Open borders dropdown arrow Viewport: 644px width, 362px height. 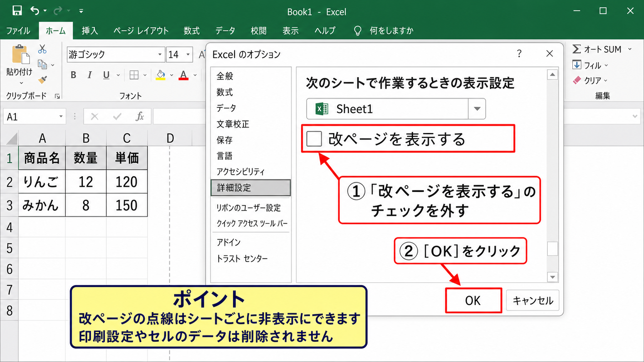tap(145, 75)
